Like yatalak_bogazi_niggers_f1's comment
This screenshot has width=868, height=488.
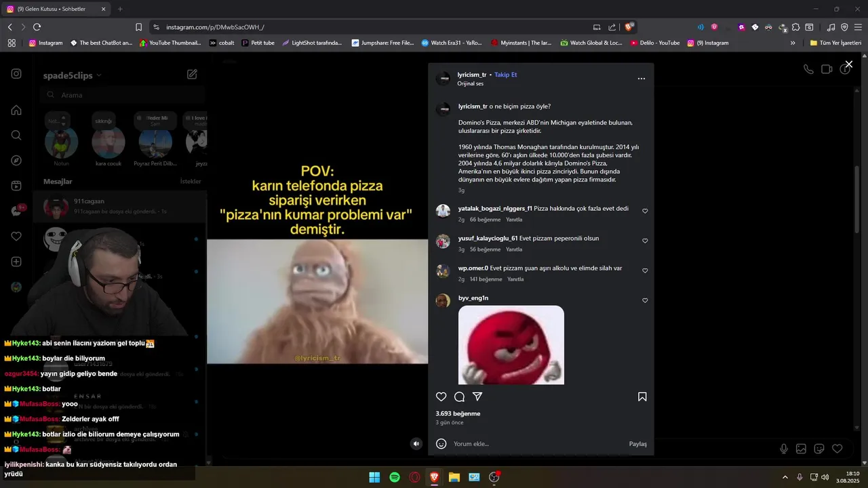click(645, 211)
